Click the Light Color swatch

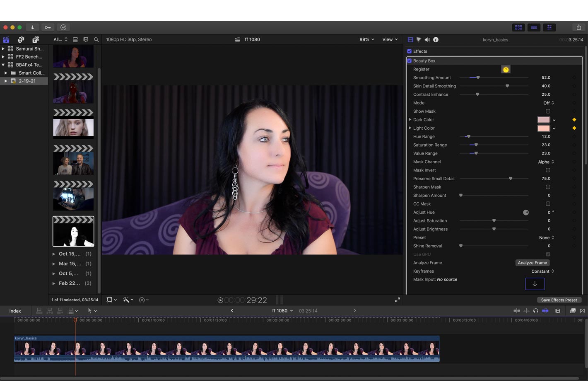543,128
